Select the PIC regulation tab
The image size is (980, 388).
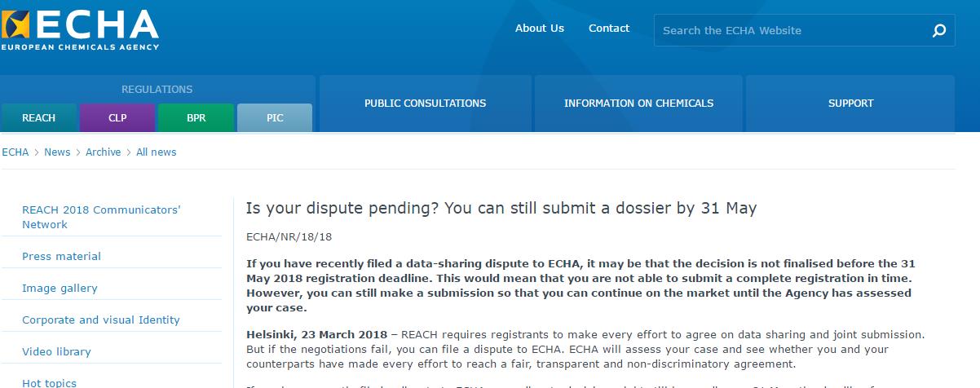click(x=275, y=117)
